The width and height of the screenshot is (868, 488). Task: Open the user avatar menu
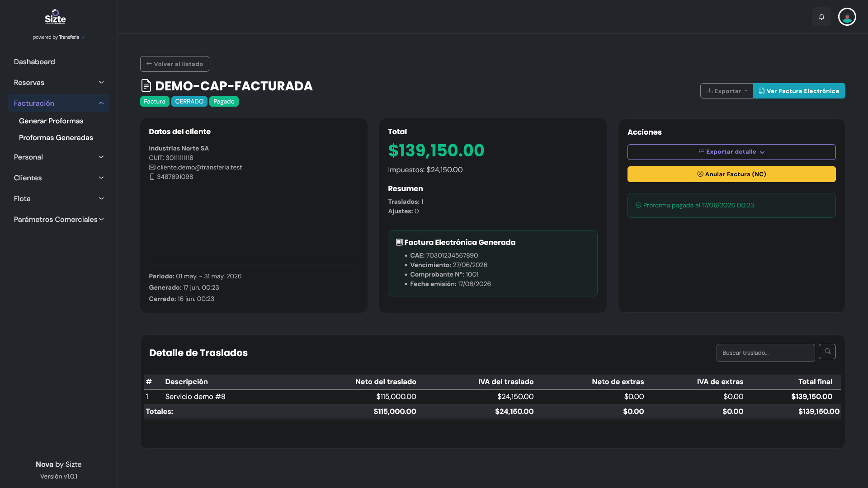[847, 17]
